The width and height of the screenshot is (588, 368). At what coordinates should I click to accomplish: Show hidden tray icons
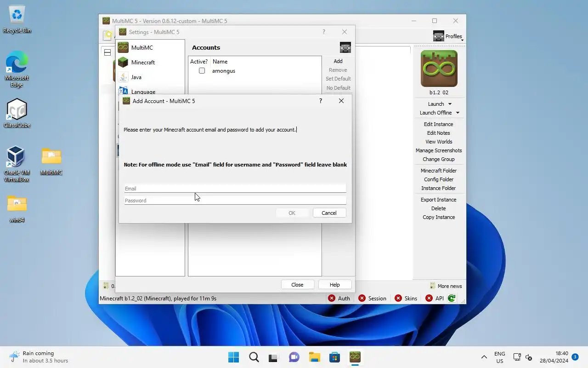484,357
